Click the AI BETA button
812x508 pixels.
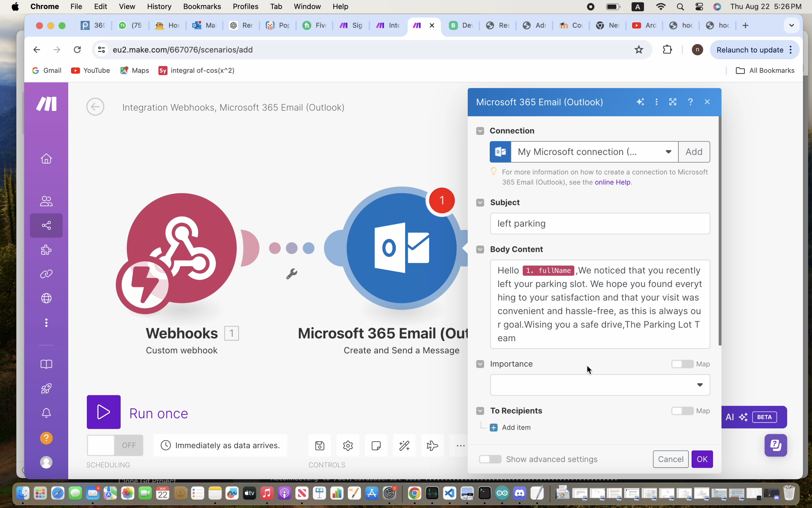(x=754, y=417)
